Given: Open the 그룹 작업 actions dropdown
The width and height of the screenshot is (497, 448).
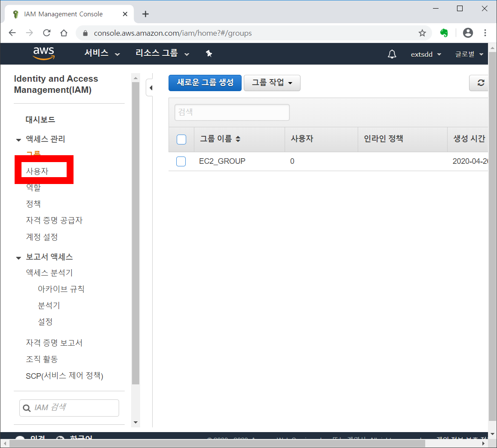Looking at the screenshot, I should 272,83.
